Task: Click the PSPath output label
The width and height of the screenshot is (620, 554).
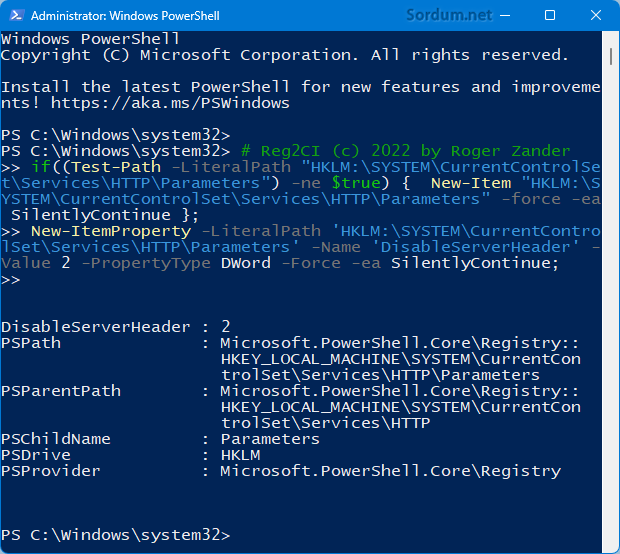Action: 31,342
